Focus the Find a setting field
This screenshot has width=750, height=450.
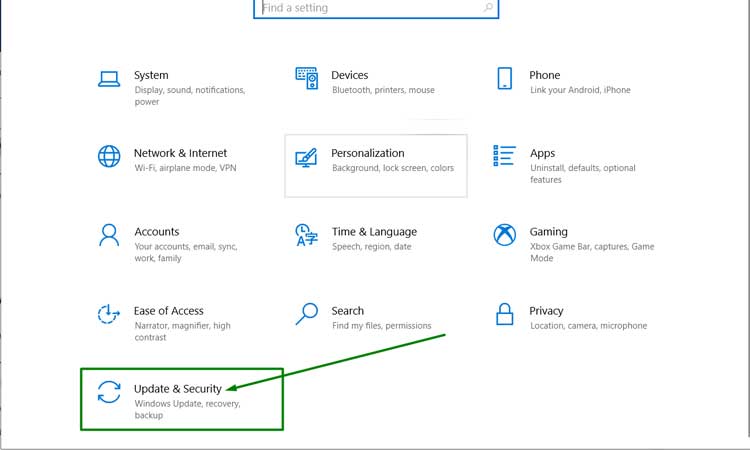point(376,8)
